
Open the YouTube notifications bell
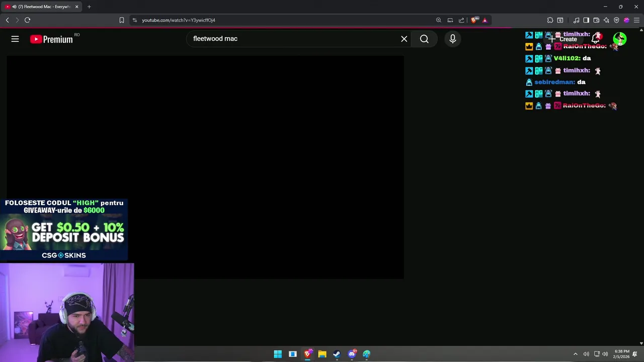596,39
